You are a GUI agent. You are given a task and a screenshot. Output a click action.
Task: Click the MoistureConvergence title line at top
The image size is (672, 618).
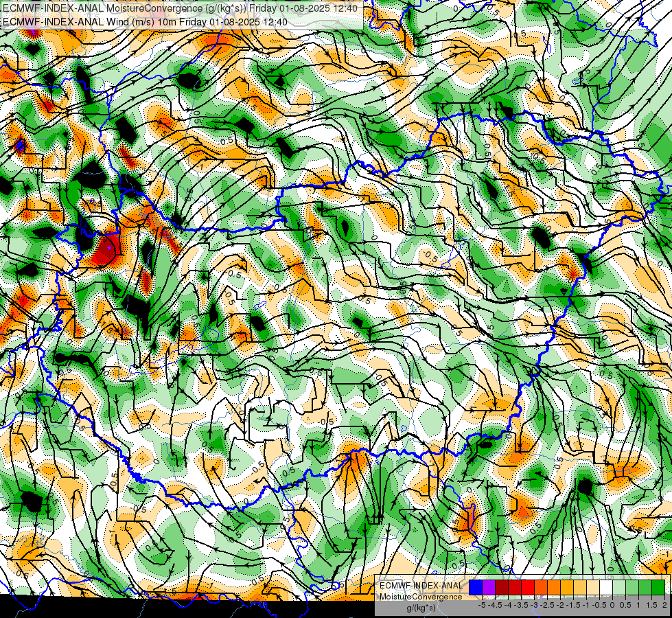pos(180,8)
